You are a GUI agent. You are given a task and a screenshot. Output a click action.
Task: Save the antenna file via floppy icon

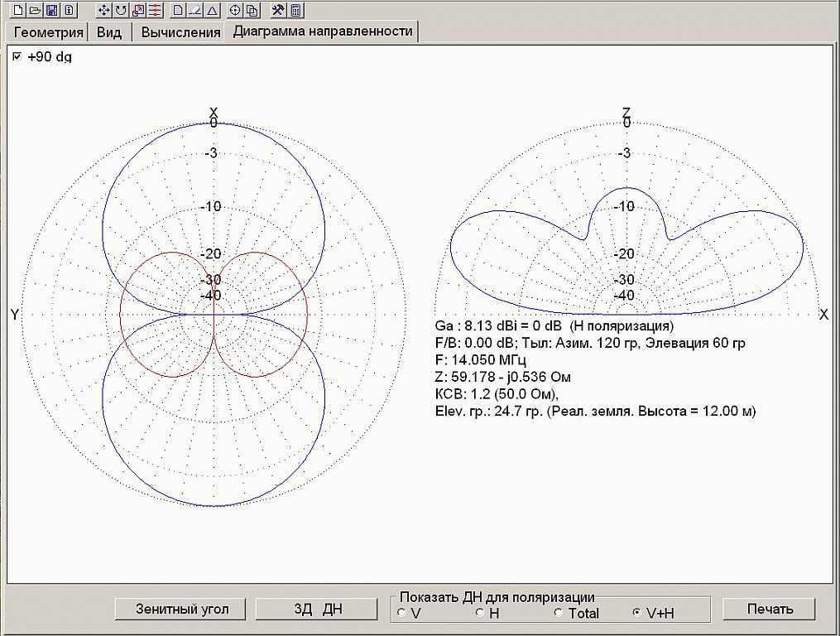click(x=52, y=10)
